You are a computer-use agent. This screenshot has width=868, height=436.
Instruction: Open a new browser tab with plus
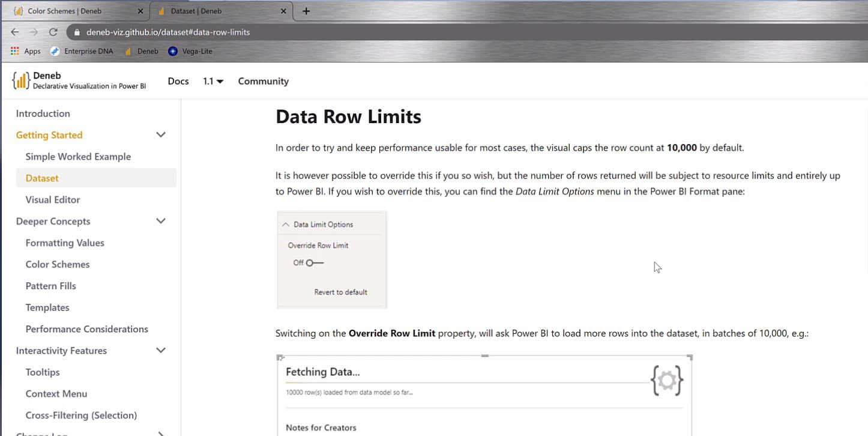click(x=306, y=11)
